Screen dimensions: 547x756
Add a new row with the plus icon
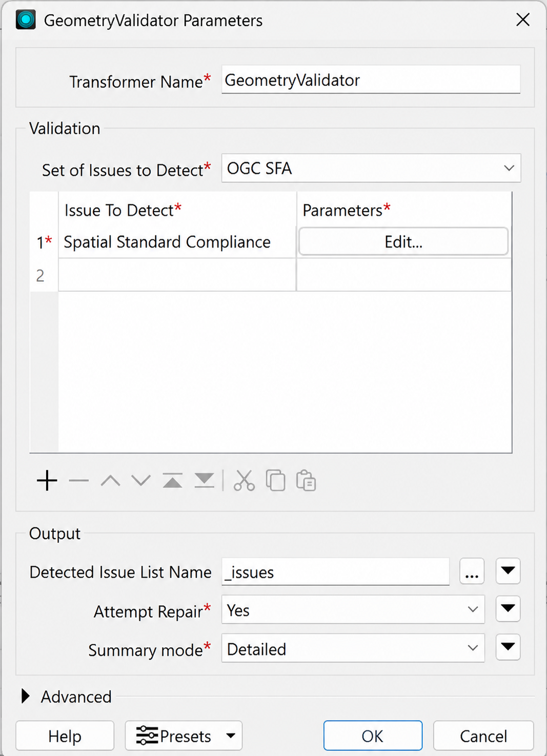click(47, 481)
